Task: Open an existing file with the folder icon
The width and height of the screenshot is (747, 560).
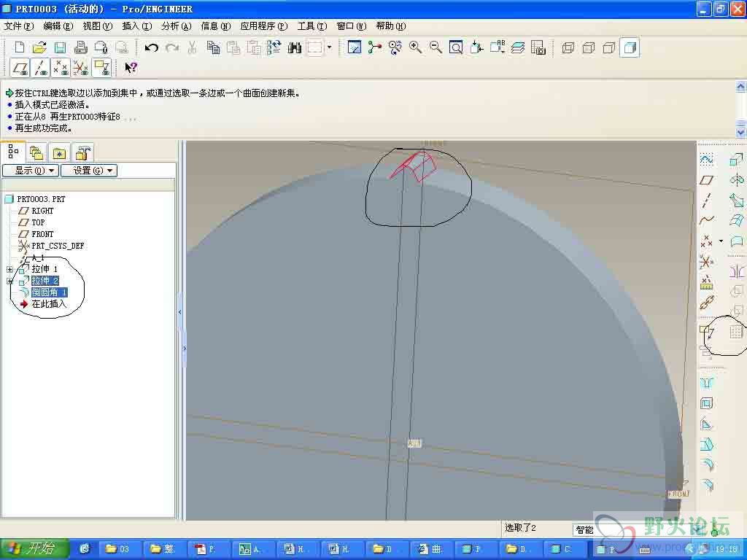Action: click(39, 47)
